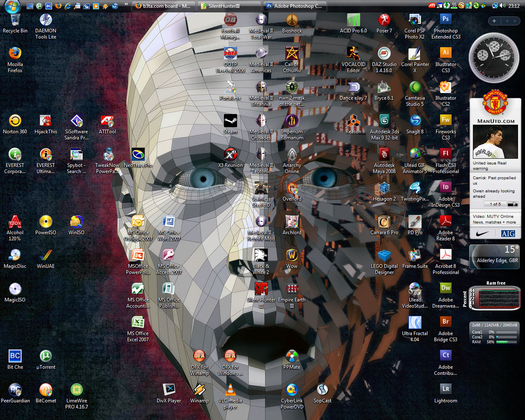This screenshot has width=525, height=420.
Task: Open ACID Pro 6.0 shortcut
Action: pos(354,23)
